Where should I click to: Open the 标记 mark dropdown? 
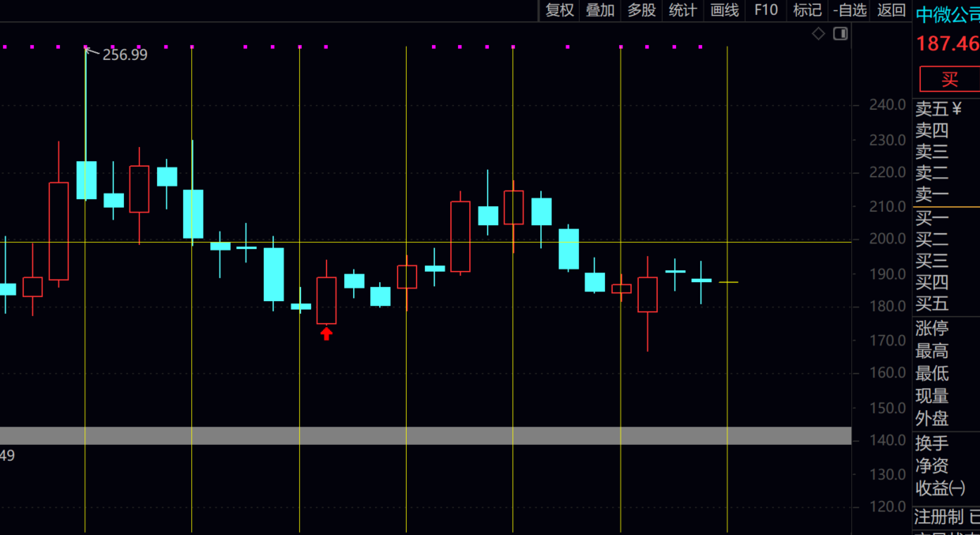coord(807,10)
